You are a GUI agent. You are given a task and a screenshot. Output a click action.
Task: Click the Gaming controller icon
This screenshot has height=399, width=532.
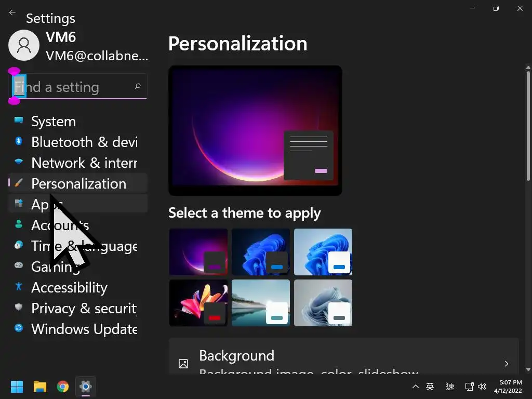click(x=19, y=265)
